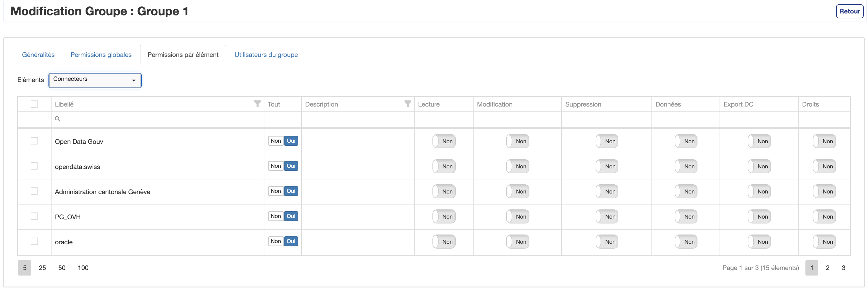Click the filter icon in Libellé column
Viewport: 868px width, 289px height.
(257, 103)
